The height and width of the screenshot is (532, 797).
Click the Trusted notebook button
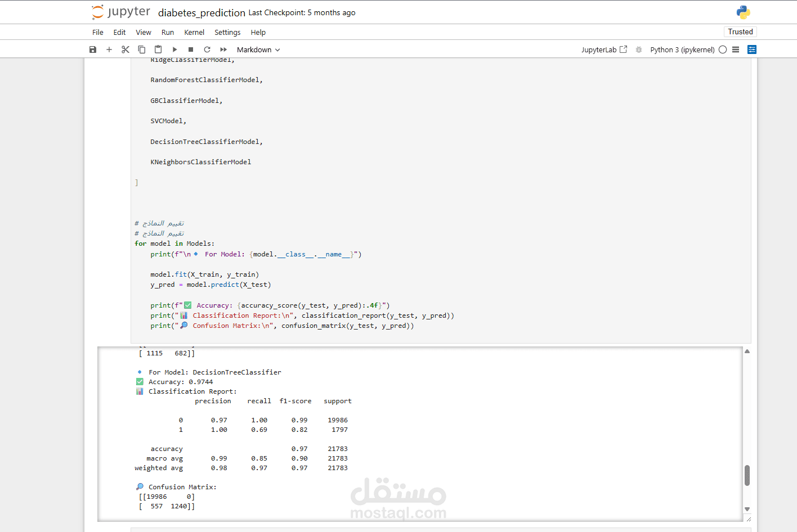[740, 32]
